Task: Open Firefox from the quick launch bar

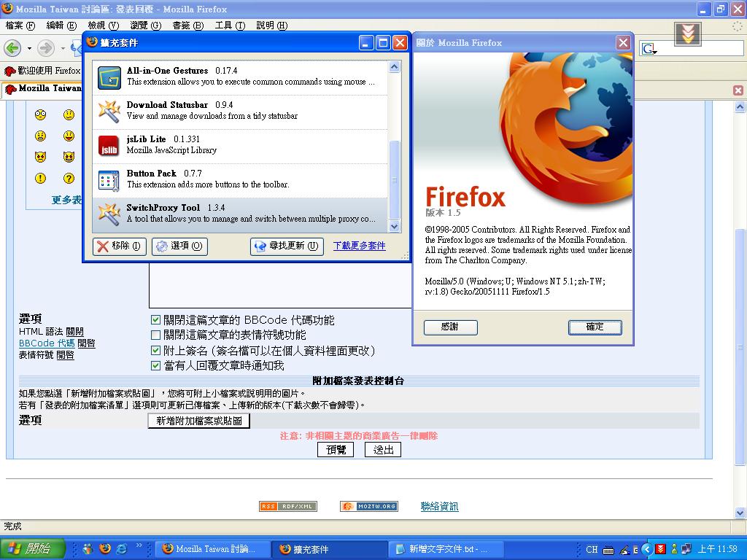Action: coord(105,548)
